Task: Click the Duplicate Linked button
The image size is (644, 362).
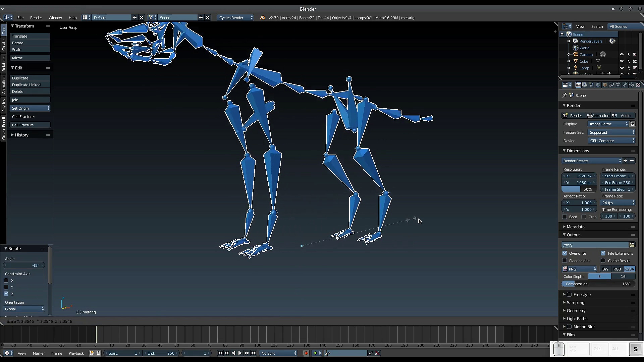Action: [30, 85]
